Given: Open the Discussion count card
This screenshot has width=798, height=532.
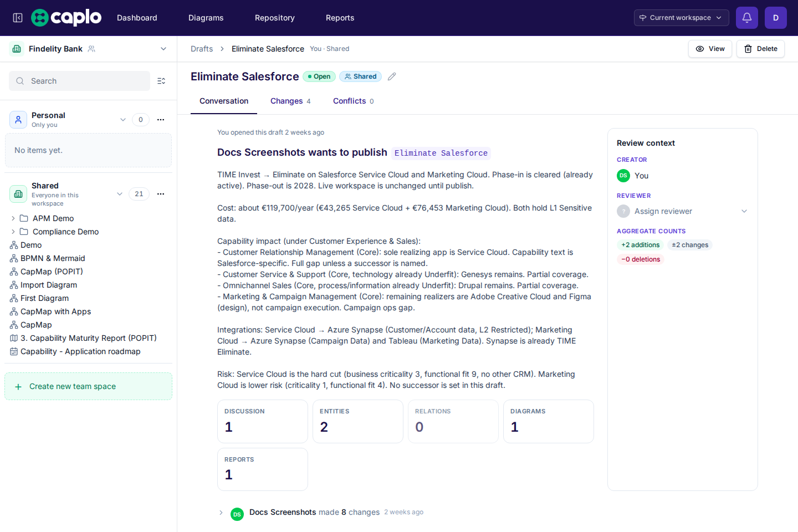Looking at the screenshot, I should (x=263, y=421).
